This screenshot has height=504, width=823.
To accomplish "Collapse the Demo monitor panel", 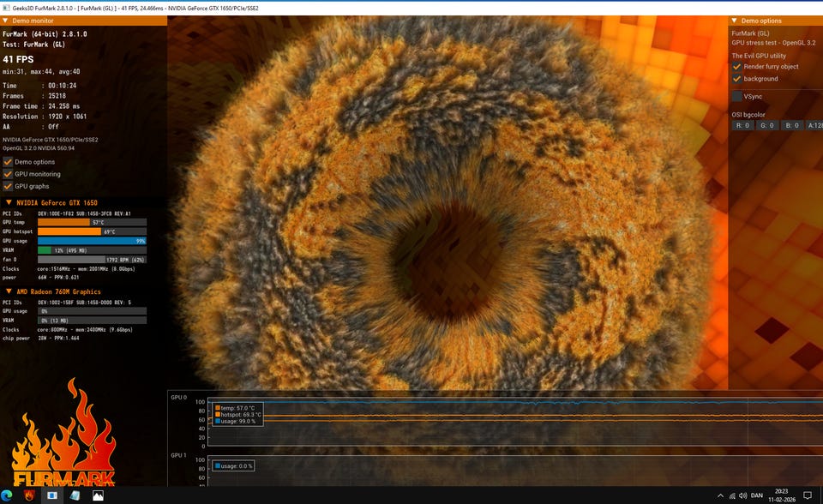I will click(x=6, y=21).
